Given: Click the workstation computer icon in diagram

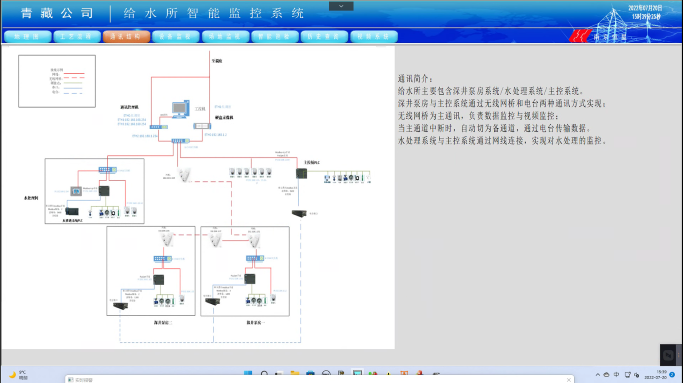Looking at the screenshot, I should [180, 109].
